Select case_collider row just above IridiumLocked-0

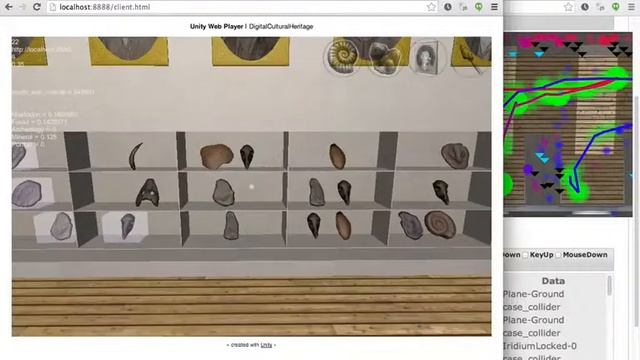click(532, 333)
